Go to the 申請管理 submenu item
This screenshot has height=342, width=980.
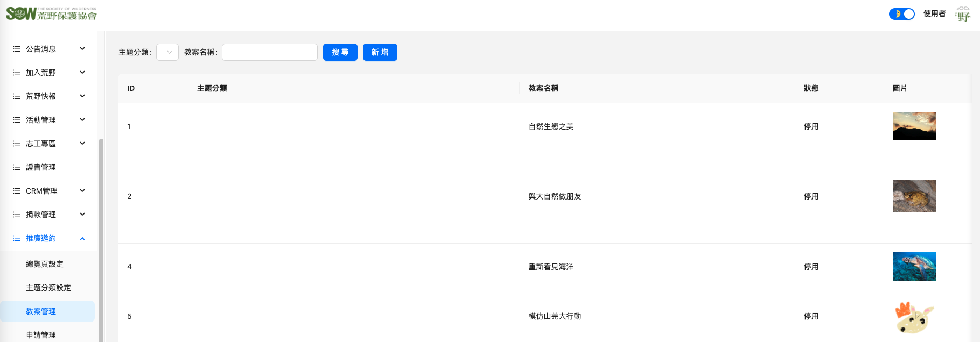[x=41, y=335]
